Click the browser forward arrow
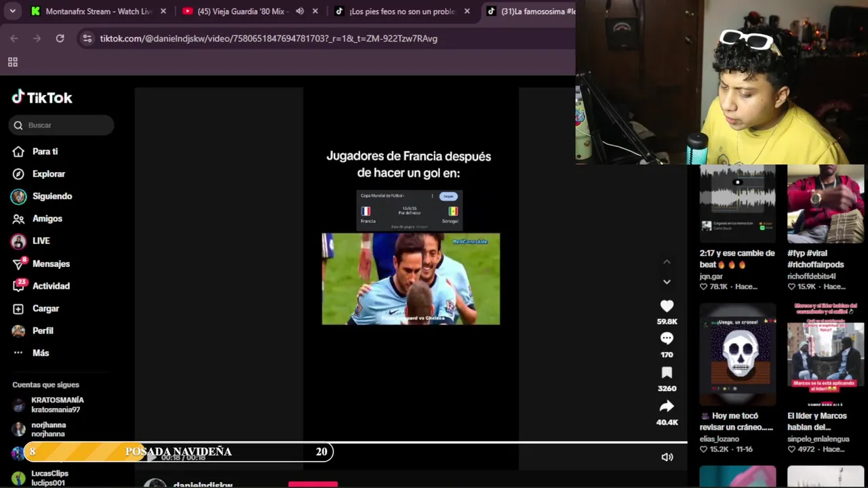Image resolution: width=868 pixels, height=488 pixels. pos(37,39)
